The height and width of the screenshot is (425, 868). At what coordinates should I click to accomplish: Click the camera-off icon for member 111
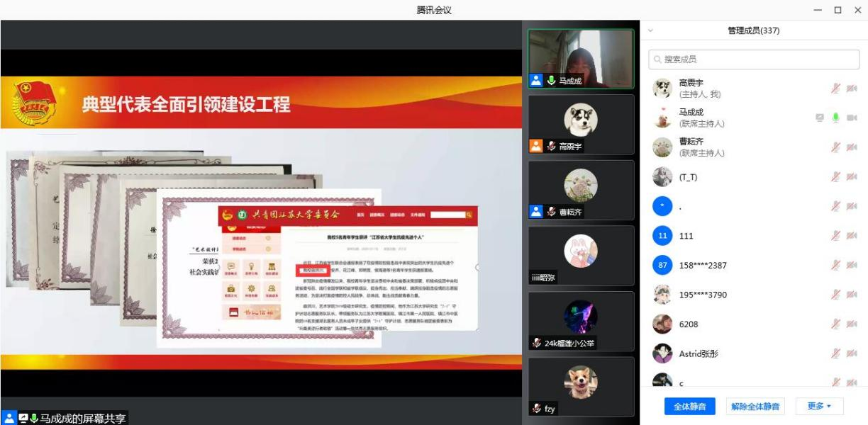coord(852,236)
